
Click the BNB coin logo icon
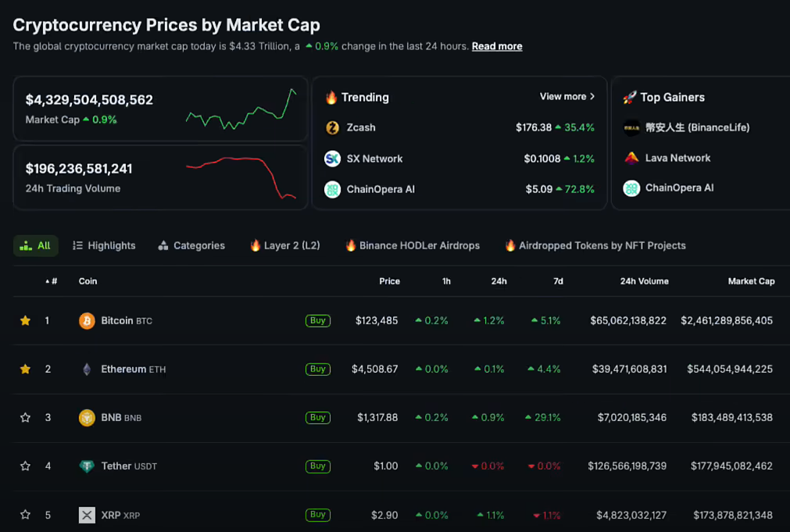pyautogui.click(x=87, y=418)
